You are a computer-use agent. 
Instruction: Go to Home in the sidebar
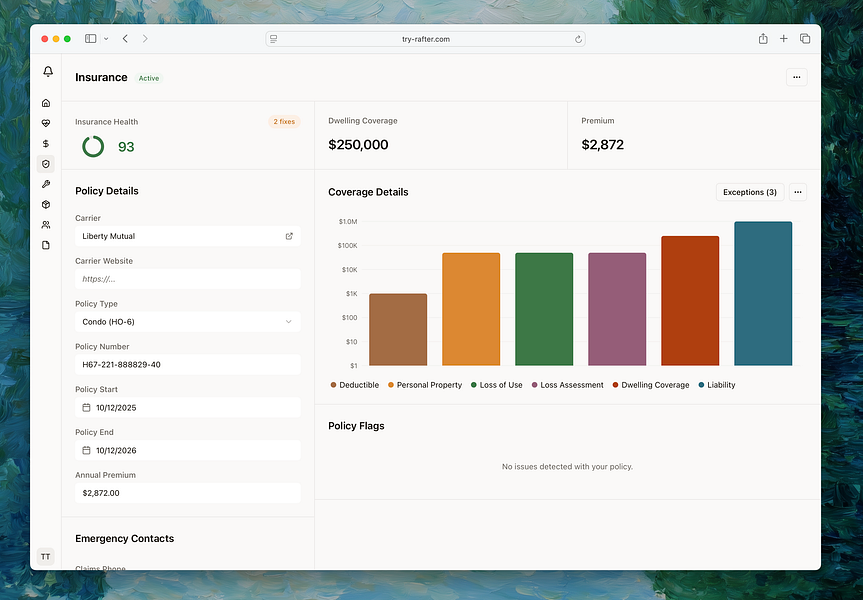coord(46,103)
